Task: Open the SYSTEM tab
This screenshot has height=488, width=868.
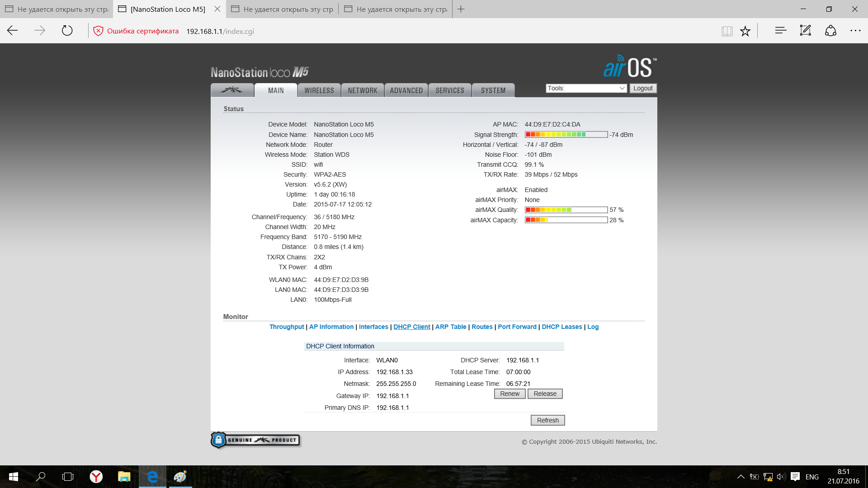Action: [x=493, y=90]
